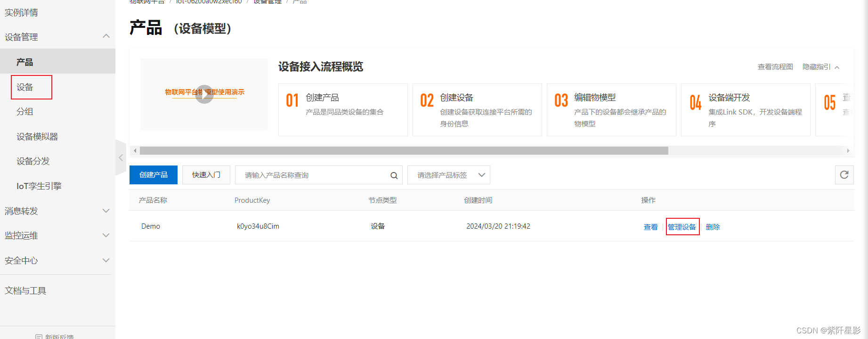Click the 产品名称 column header
Viewport: 868px width, 339px height.
pos(153,200)
